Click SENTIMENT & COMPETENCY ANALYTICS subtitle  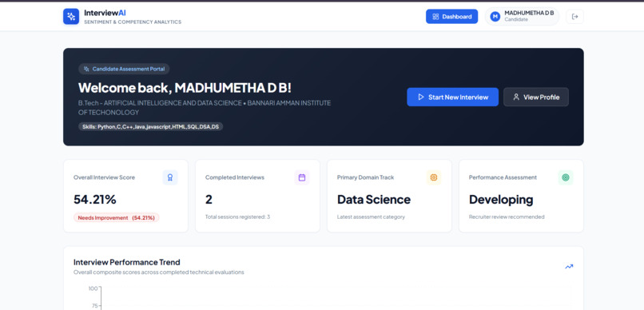133,22
